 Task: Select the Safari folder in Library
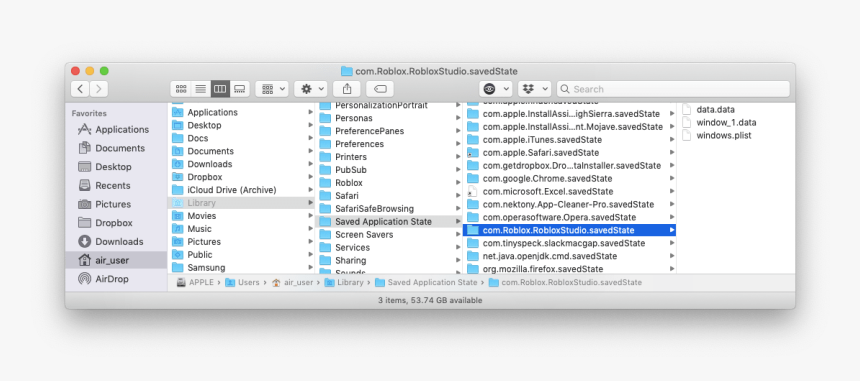tap(389, 196)
